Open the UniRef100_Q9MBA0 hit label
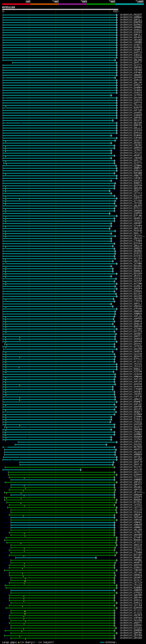Image resolution: width=146 pixels, height=644 pixels. tap(131, 17)
